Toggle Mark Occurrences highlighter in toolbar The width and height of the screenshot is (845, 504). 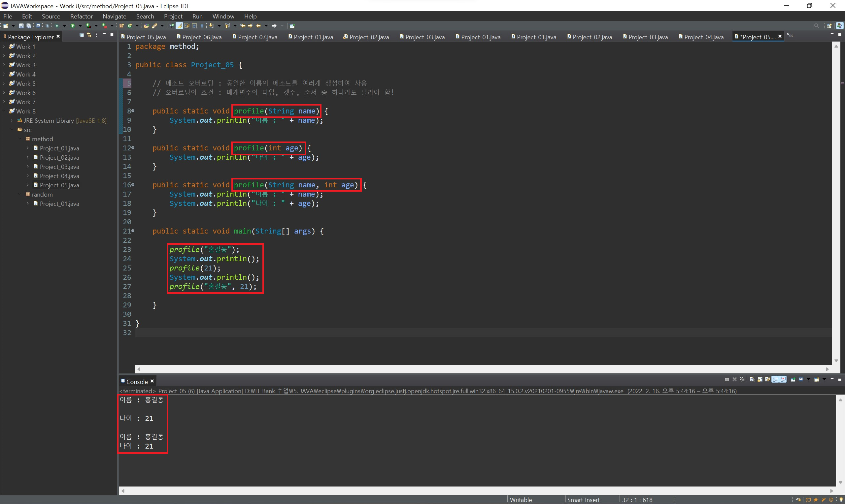[179, 26]
